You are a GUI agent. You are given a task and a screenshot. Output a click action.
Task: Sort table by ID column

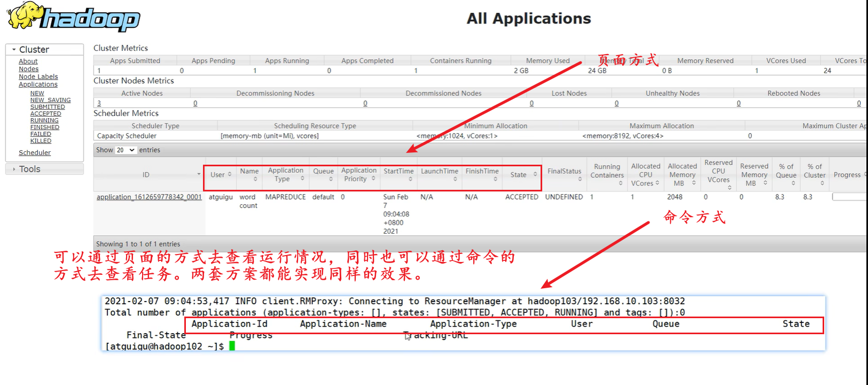click(149, 174)
